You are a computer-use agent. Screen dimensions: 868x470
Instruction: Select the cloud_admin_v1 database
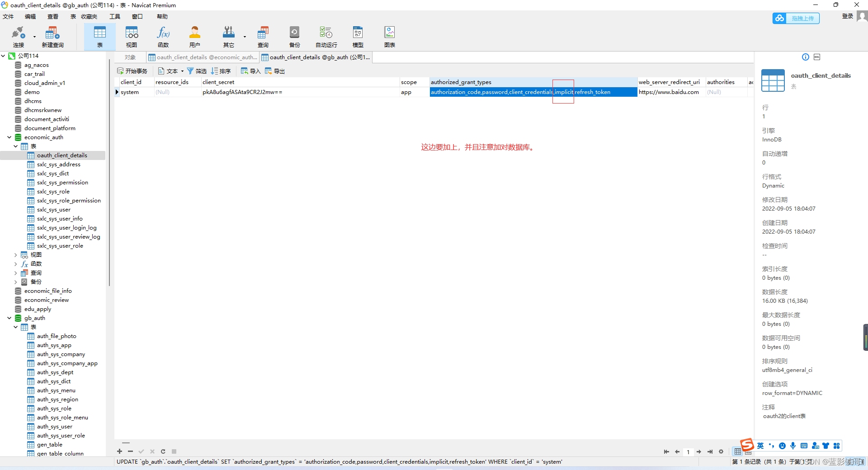[45, 83]
